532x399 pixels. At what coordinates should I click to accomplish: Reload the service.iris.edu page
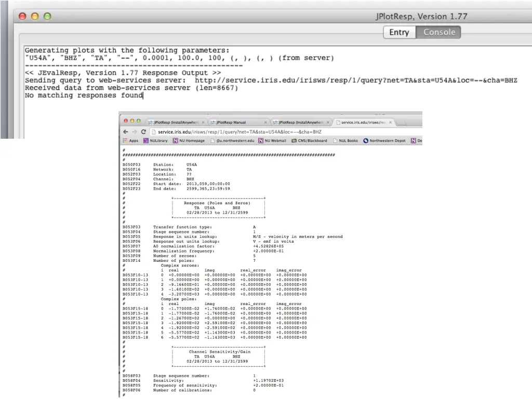(143, 132)
